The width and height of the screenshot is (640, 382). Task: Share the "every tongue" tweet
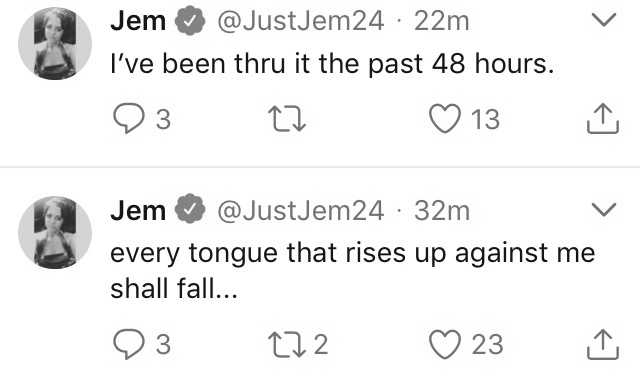603,345
